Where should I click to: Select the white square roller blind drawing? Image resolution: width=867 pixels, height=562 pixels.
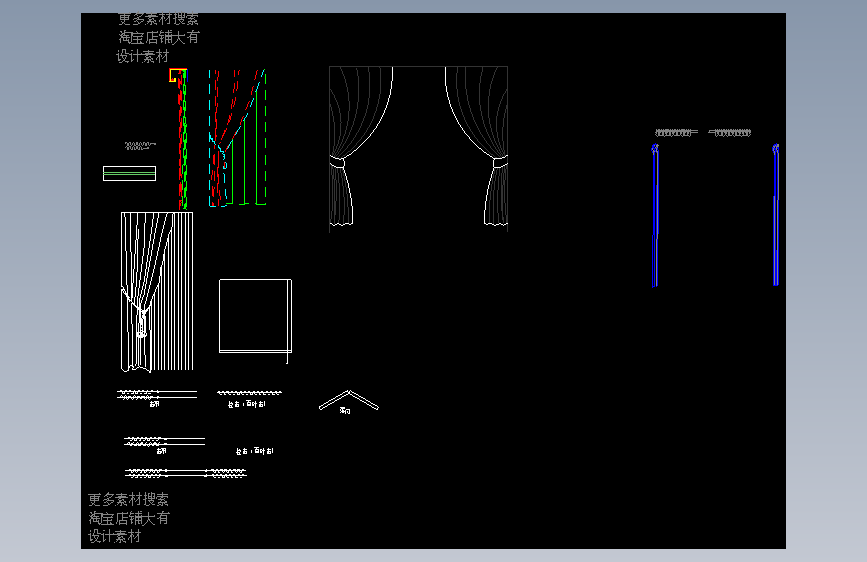click(x=255, y=320)
